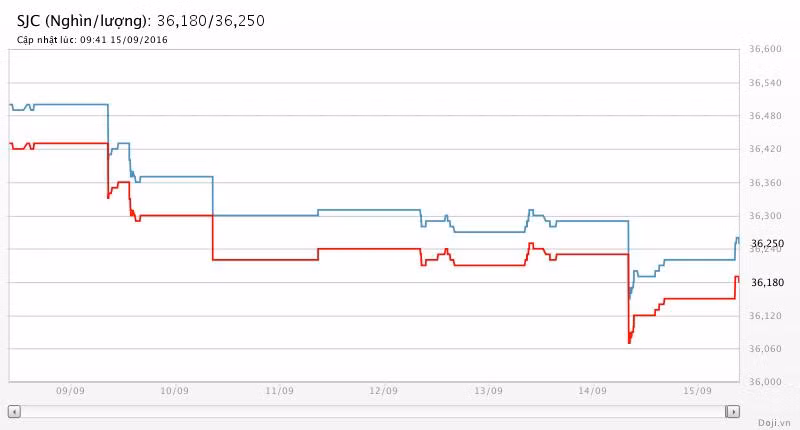800x430 pixels.
Task: Click the 36,480 y-axis price label
Action: coord(765,116)
